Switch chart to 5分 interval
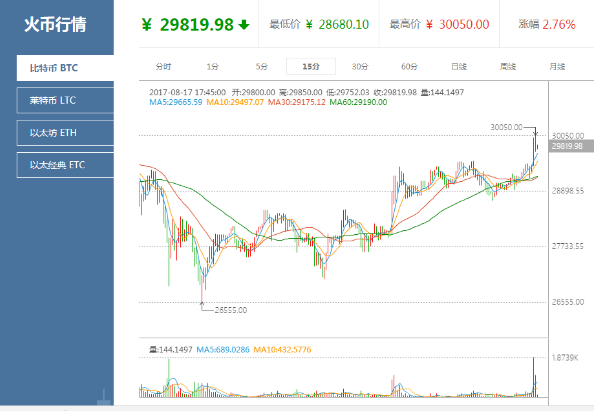This screenshot has width=613, height=411. click(262, 66)
